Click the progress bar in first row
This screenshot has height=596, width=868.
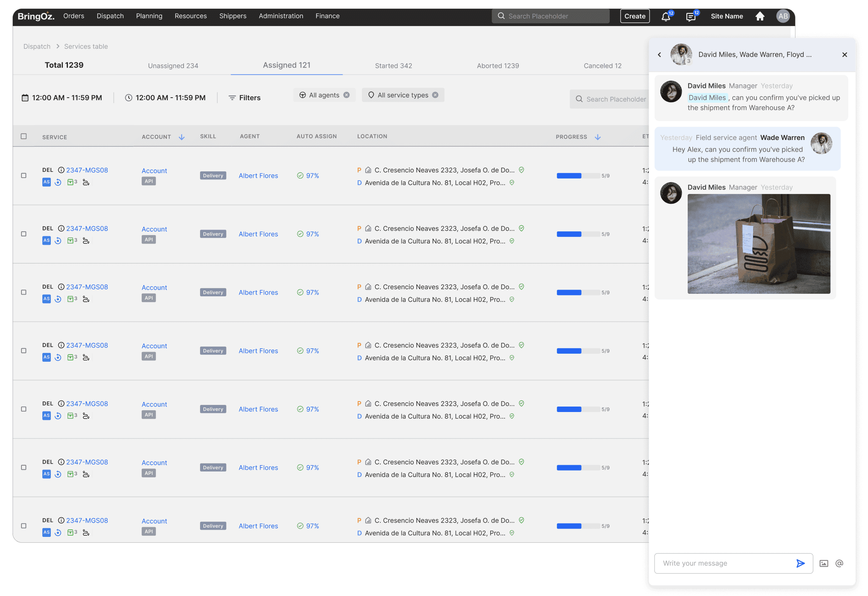click(578, 176)
